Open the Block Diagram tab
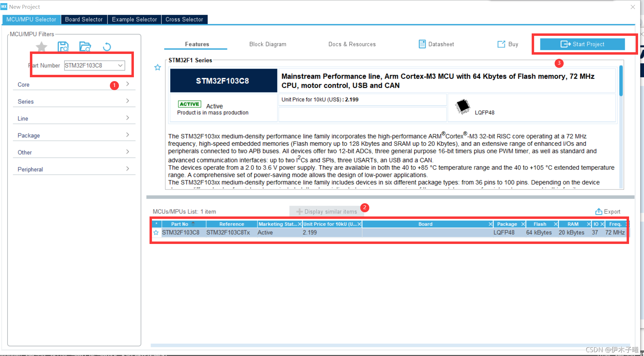This screenshot has width=644, height=356. [268, 44]
